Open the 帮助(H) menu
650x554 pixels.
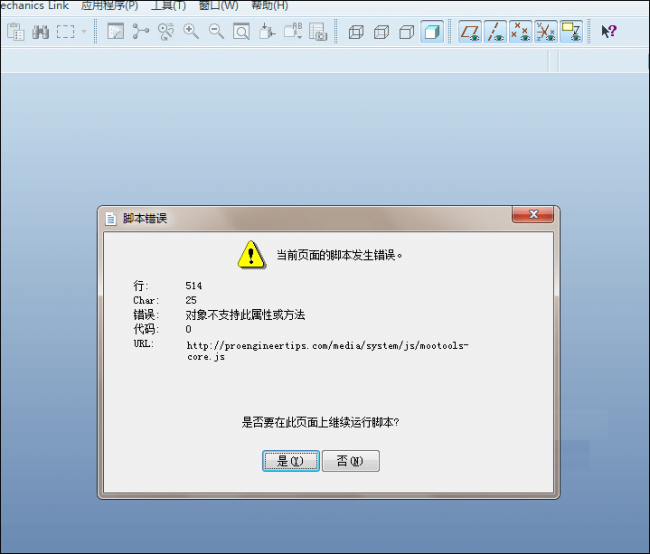(x=270, y=5)
